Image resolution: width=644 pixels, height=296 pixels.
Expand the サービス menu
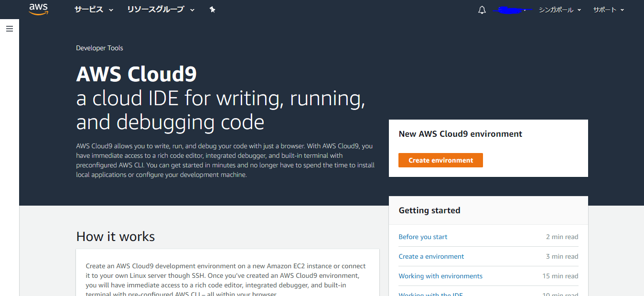pos(94,10)
